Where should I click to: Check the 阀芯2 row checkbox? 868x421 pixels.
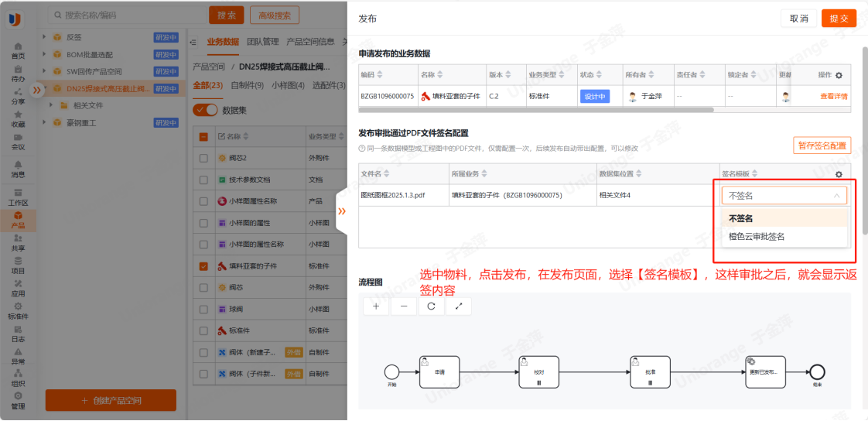point(203,158)
